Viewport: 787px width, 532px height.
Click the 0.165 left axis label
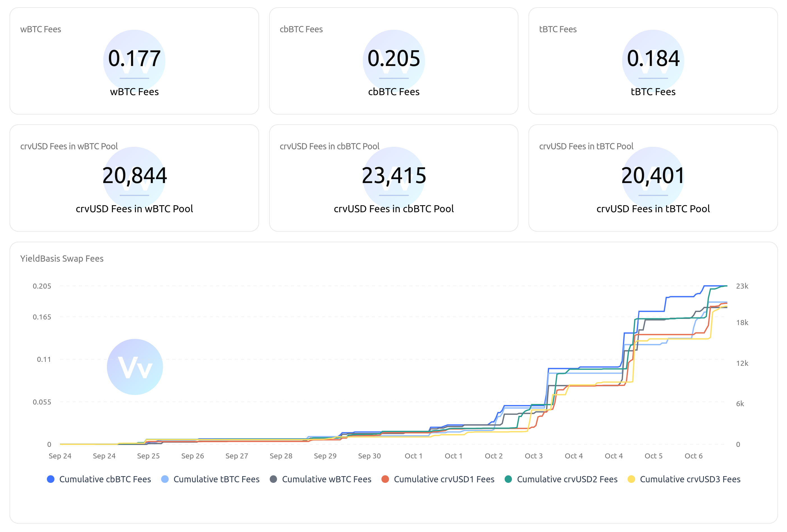click(42, 317)
